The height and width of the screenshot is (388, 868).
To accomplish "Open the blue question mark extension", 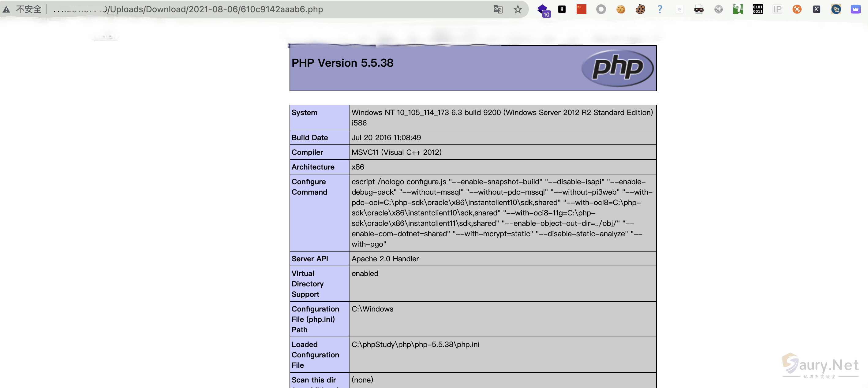I will tap(660, 9).
